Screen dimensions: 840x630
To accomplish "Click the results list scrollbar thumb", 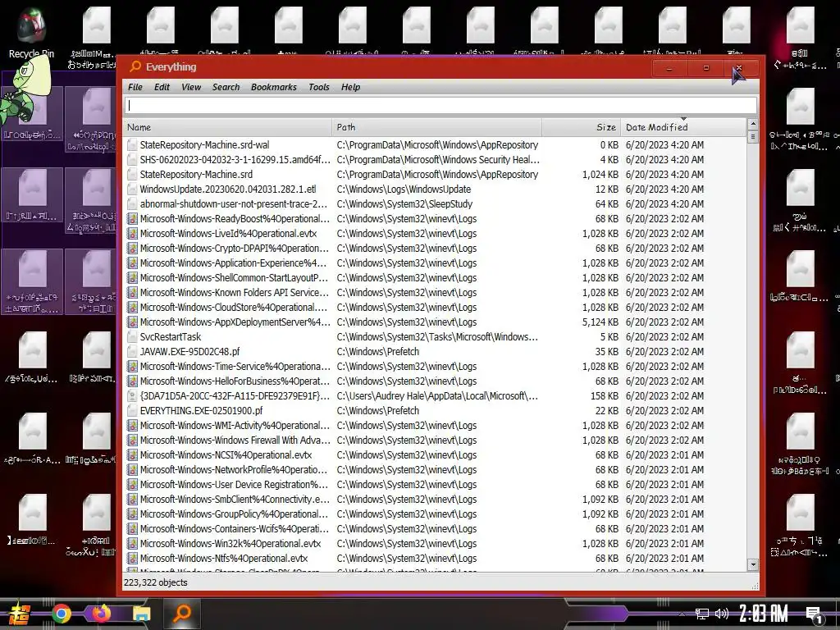I will [x=753, y=137].
